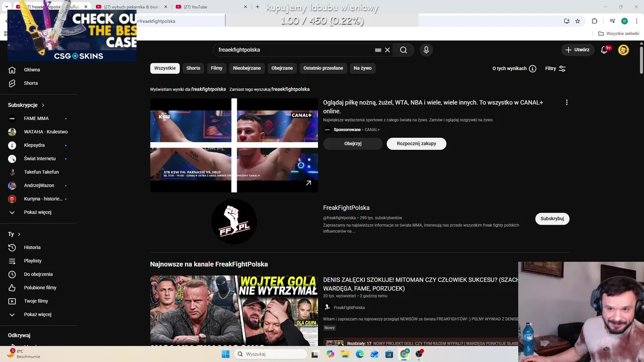Screen dimensions: 644x362
Task: Open the Denis Załęcki video thumbnail
Action: point(234,310)
